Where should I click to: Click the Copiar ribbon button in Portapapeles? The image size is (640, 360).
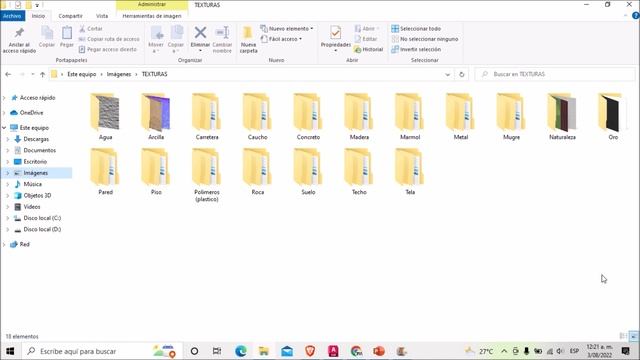[47, 37]
